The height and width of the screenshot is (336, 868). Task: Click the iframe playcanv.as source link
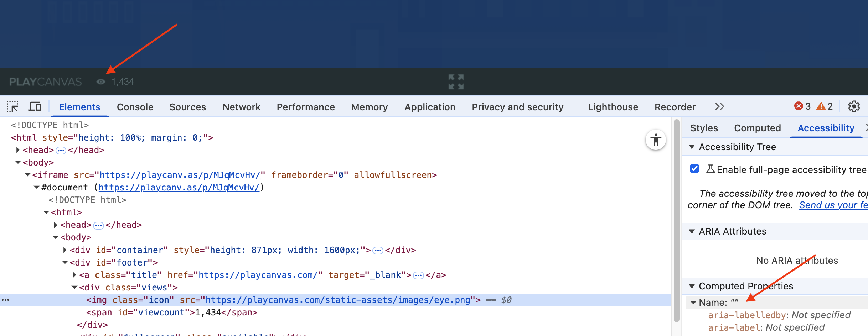tap(180, 175)
